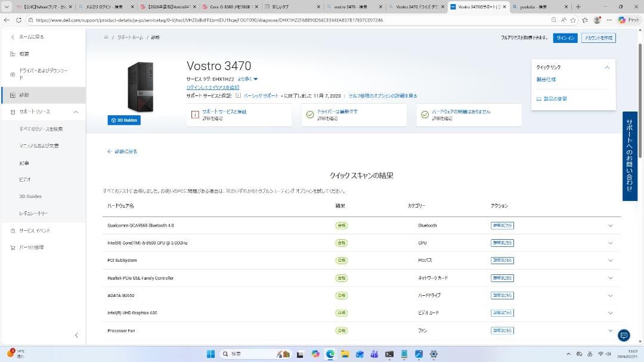Open ビデオ in the sidebar
The image size is (644, 362).
pos(25,180)
